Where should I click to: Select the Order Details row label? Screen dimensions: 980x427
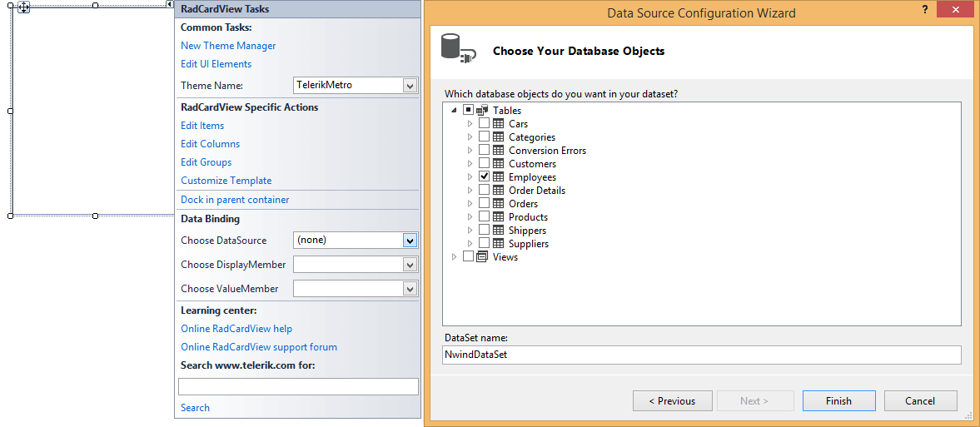coord(537,191)
